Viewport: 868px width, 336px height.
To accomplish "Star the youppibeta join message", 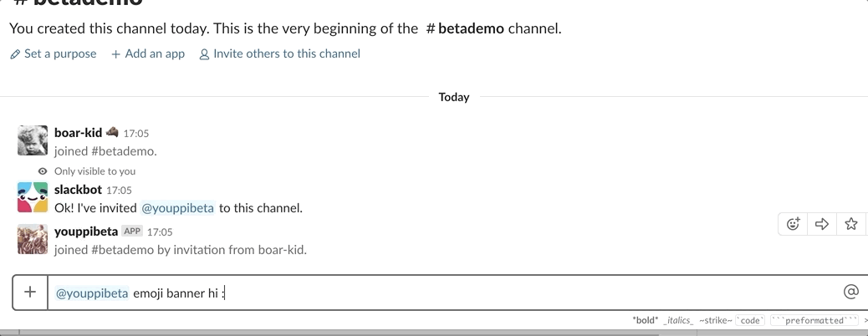I will pyautogui.click(x=850, y=224).
